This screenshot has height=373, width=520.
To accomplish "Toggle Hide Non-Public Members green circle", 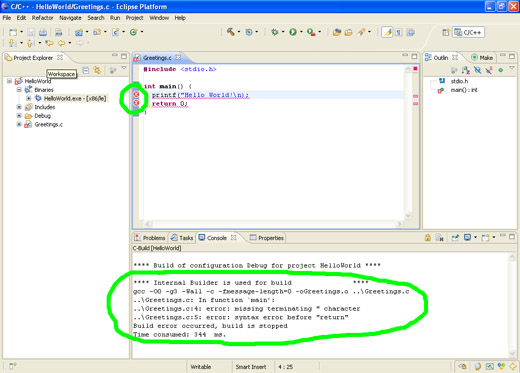I will click(x=500, y=70).
